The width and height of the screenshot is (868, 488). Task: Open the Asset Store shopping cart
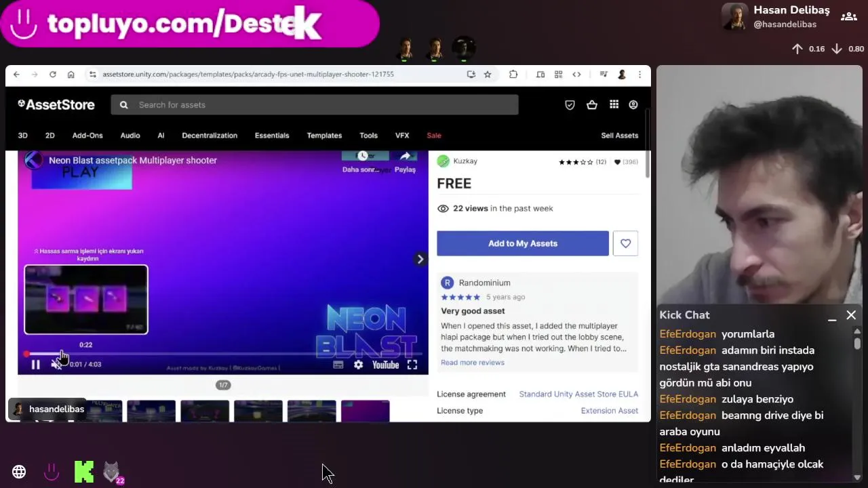[x=592, y=105]
